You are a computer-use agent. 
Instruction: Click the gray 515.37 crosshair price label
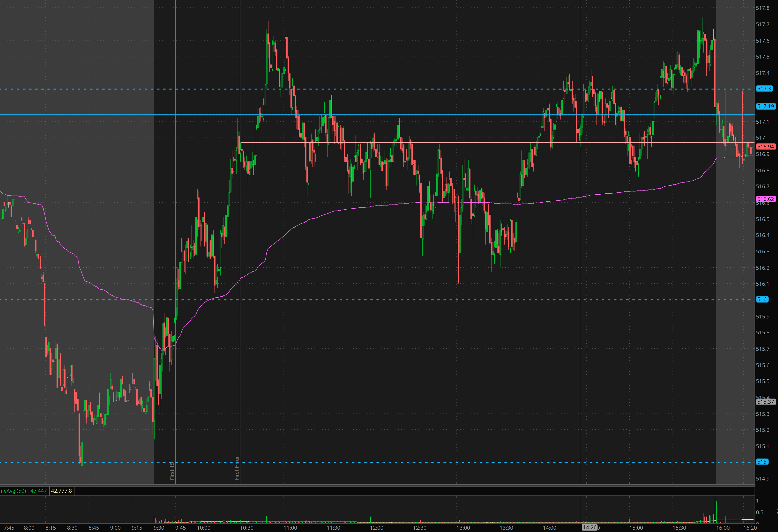tap(766, 402)
